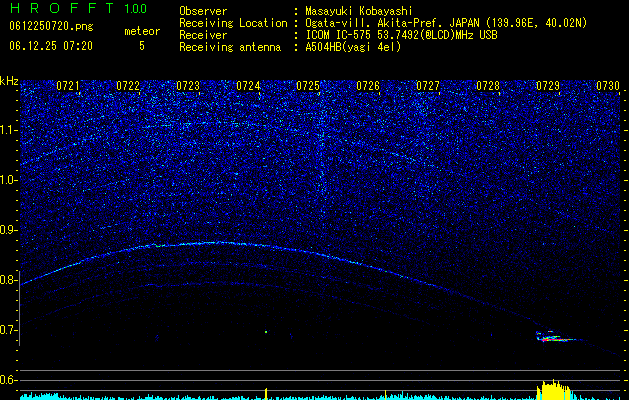The height and width of the screenshot is (400, 629).
Task: Select the meteor count value 5
Action: (x=142, y=46)
